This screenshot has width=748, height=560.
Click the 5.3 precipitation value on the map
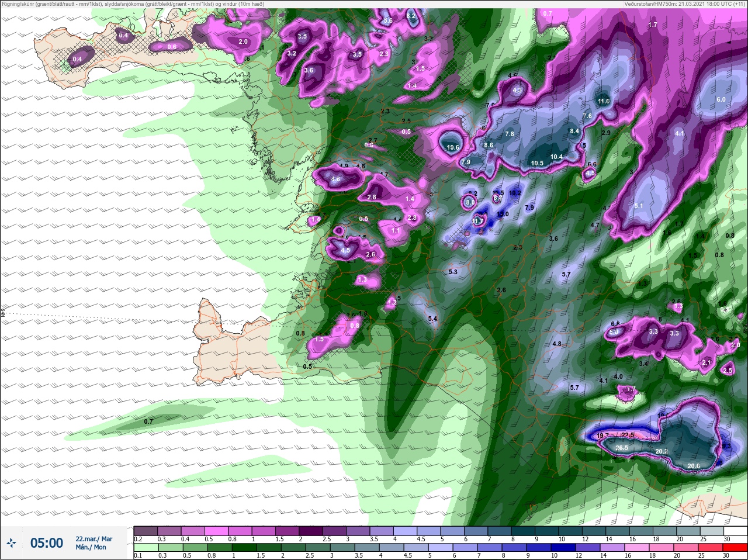tap(453, 272)
